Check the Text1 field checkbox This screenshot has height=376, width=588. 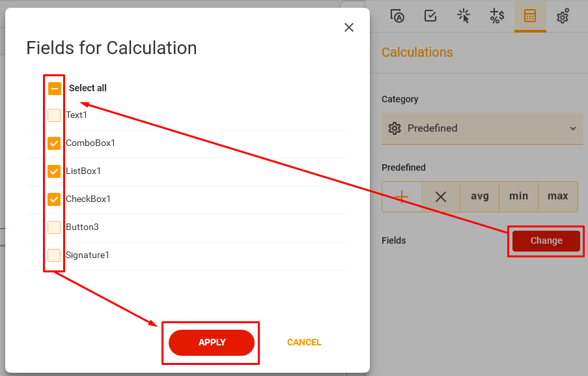coord(54,115)
